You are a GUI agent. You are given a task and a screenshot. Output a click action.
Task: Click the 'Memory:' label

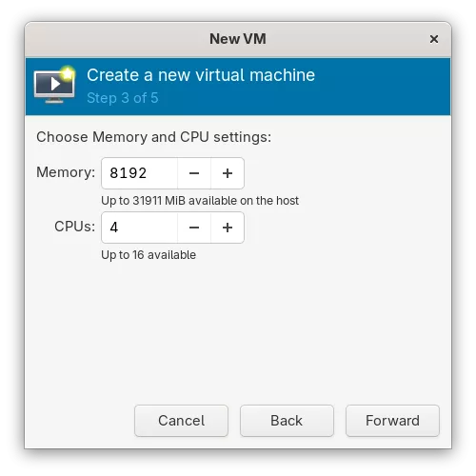[66, 172]
